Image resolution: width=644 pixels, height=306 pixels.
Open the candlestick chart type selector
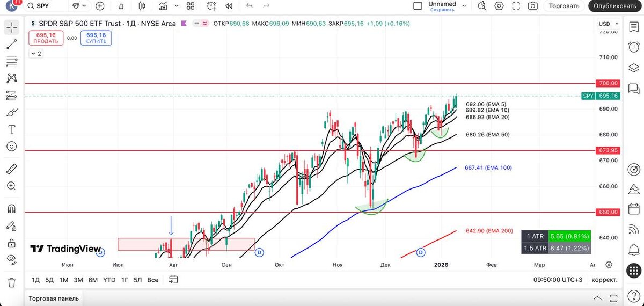[x=142, y=6]
